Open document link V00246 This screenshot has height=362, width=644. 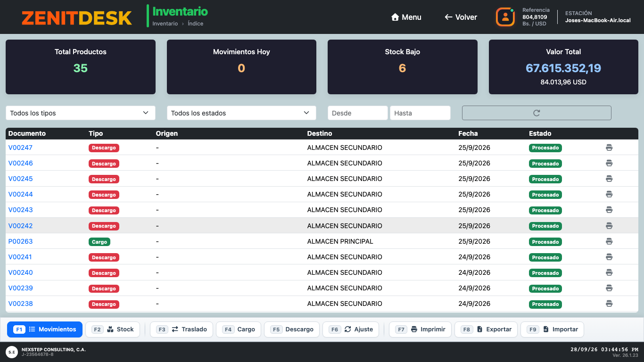[21, 163]
